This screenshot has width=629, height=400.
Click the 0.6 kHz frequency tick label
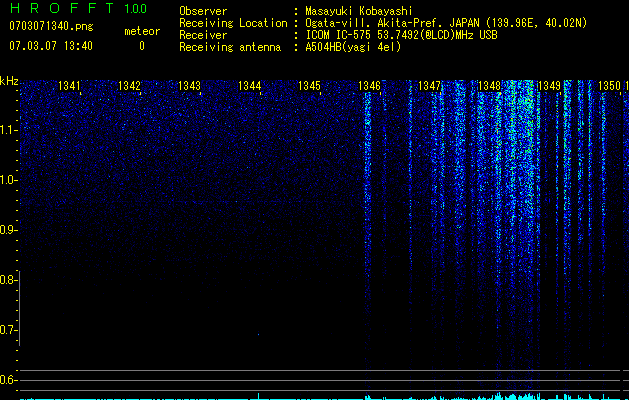pyautogui.click(x=7, y=380)
